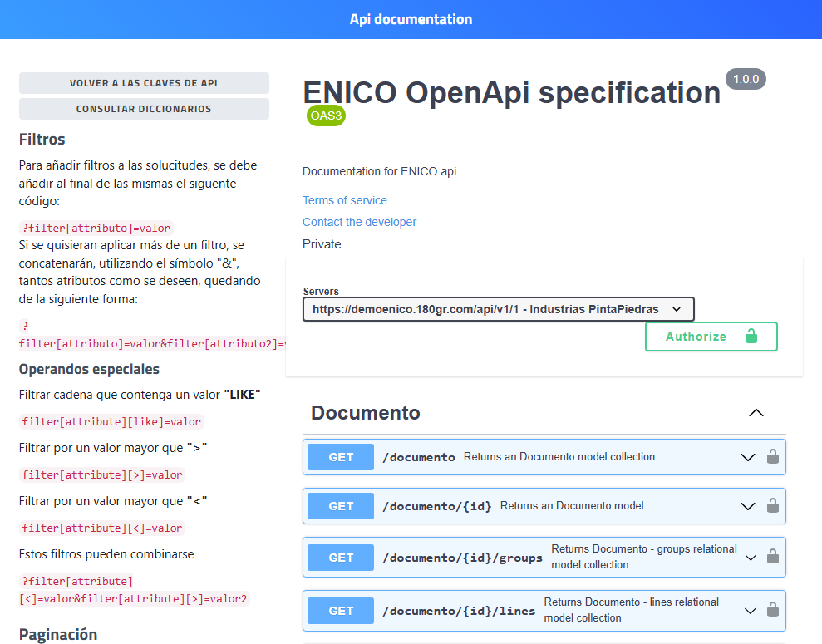Open the Servers dropdown
The image size is (822, 644).
tap(498, 309)
